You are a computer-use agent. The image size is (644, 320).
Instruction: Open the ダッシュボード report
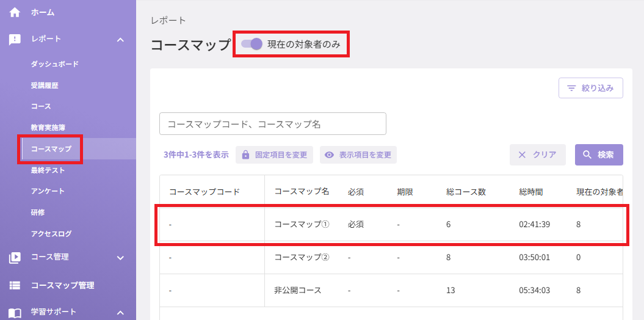[x=54, y=64]
